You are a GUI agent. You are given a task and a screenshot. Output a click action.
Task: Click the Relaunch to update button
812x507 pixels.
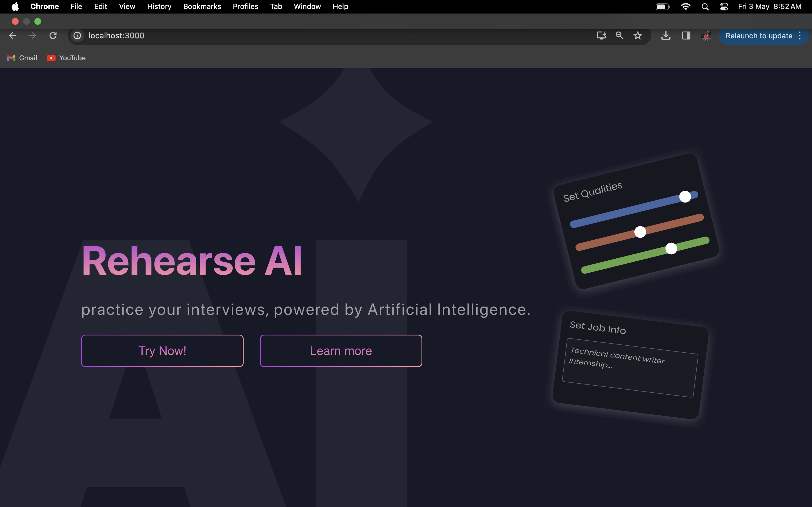click(759, 35)
